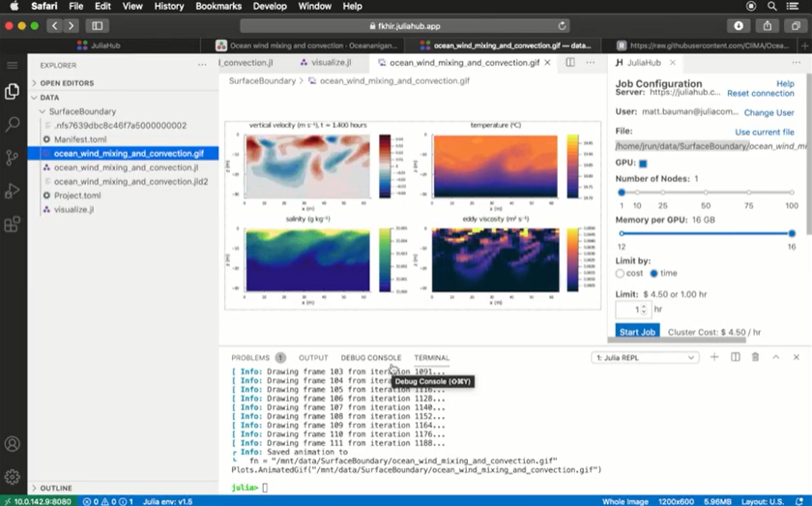Click the JuliaHub panel horizontal scrollbar

coord(677,341)
